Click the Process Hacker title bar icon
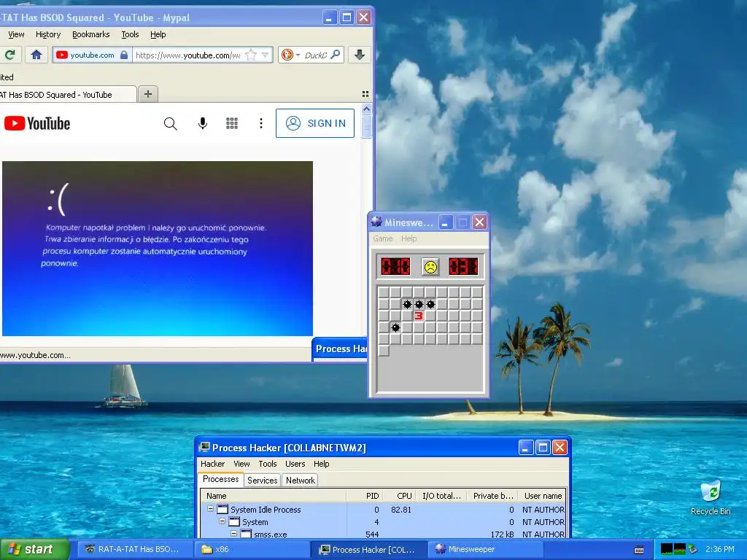Image resolution: width=747 pixels, height=560 pixels. point(204,447)
